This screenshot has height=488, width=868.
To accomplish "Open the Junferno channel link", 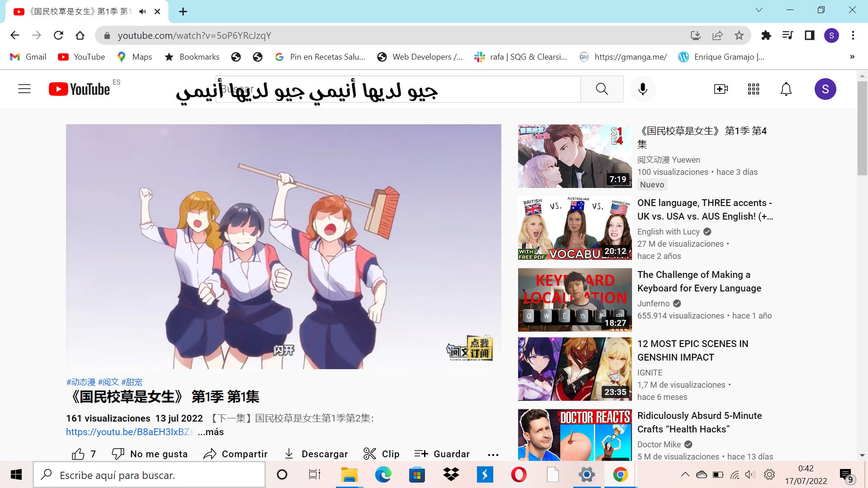I will (x=653, y=304).
